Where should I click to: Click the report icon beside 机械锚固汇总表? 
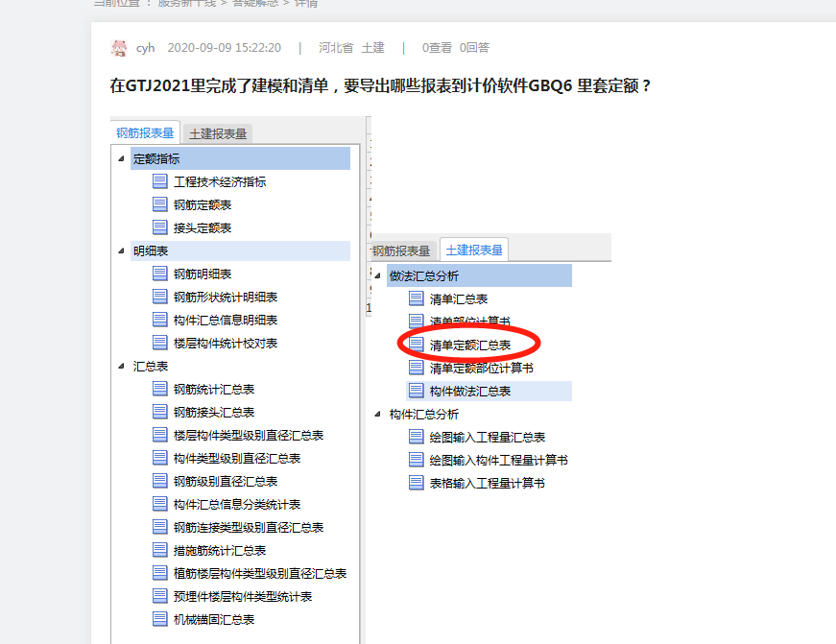(x=160, y=619)
